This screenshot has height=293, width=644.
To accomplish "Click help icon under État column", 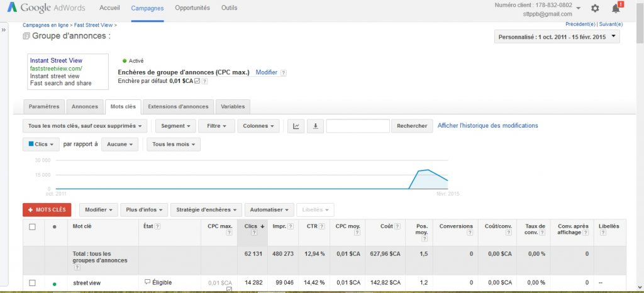I will (157, 226).
